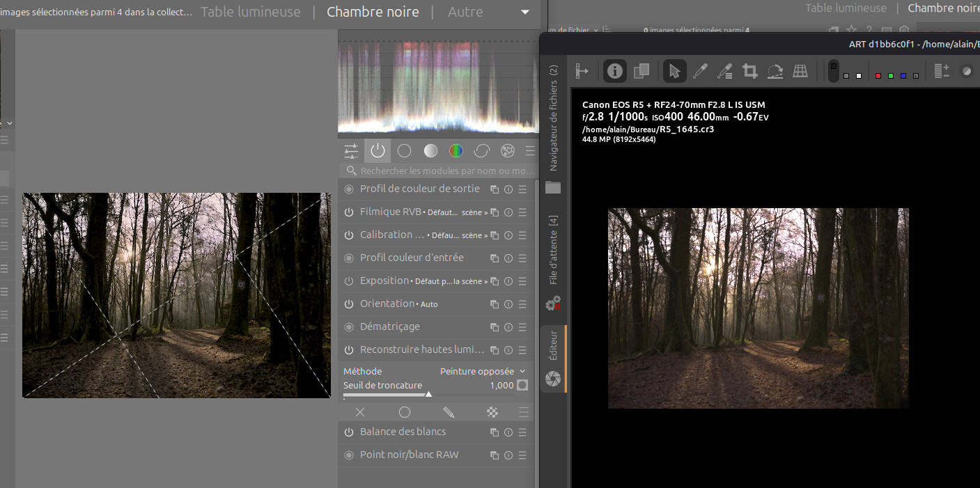Select the crop tool in ART toolbar
Image resolution: width=980 pixels, height=488 pixels.
[x=749, y=71]
